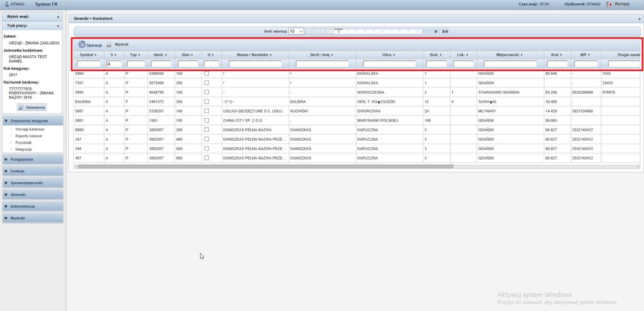Expand the Wybór sesji section

(x=32, y=17)
